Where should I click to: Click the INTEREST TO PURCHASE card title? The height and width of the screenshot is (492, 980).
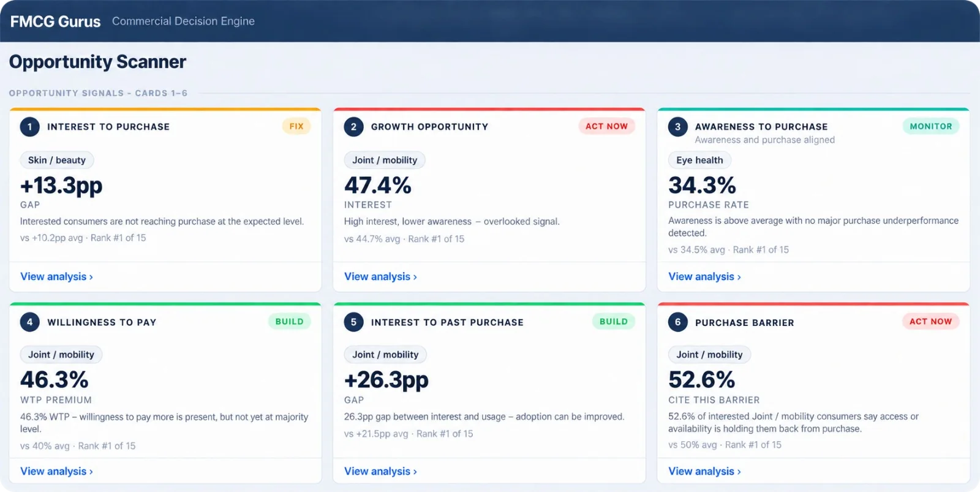pyautogui.click(x=108, y=127)
